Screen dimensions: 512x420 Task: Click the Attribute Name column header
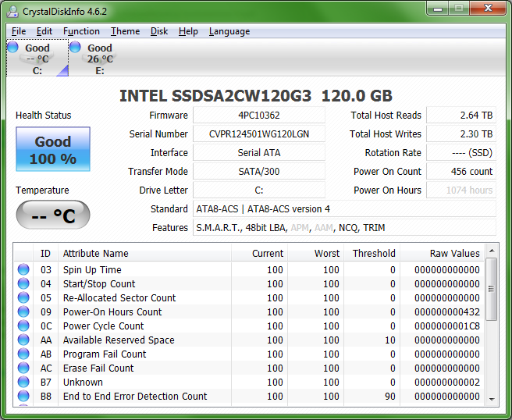tap(144, 254)
